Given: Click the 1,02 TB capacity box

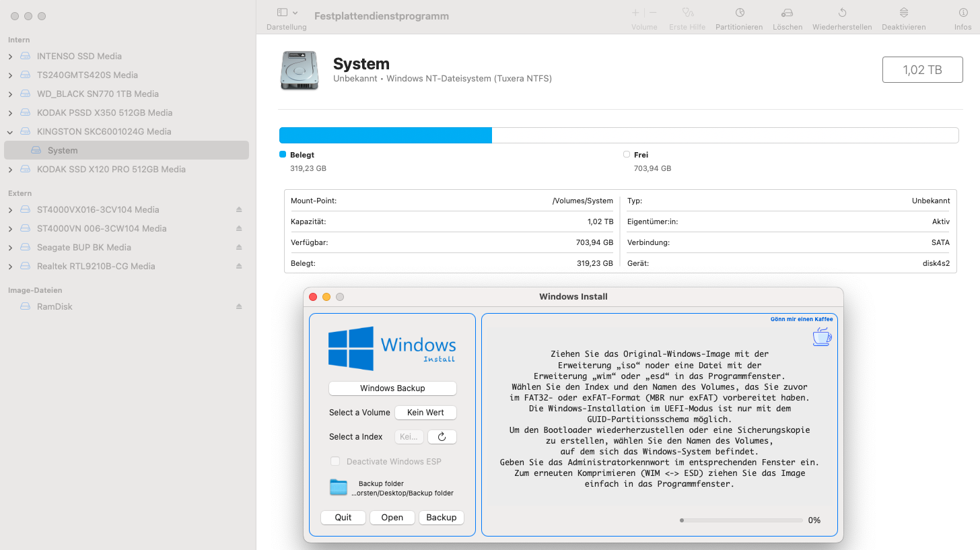Looking at the screenshot, I should click(x=922, y=70).
